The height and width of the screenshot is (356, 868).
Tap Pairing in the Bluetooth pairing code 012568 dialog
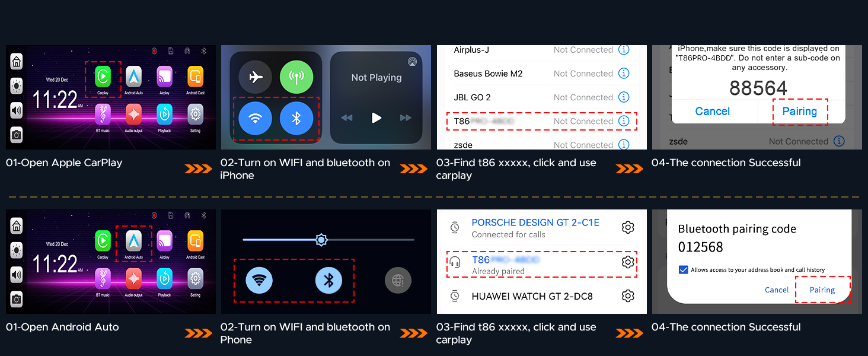[822, 290]
